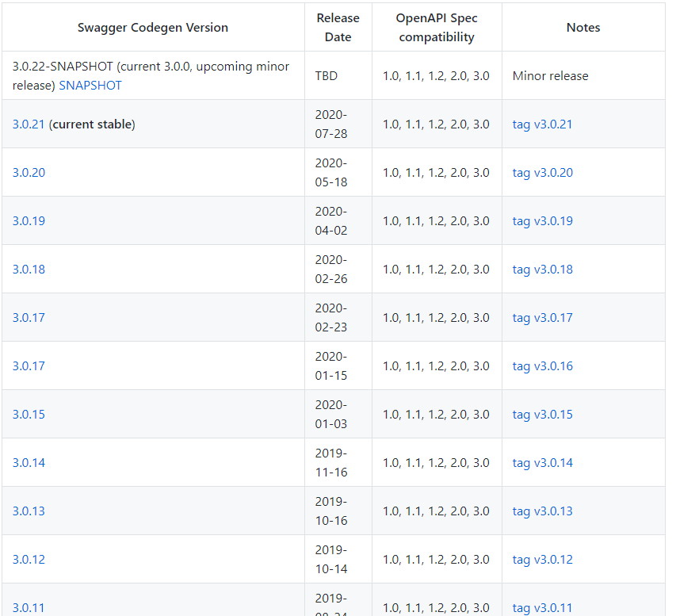676x616 pixels.
Task: Click the tag v3.0.12 link
Action: click(x=542, y=559)
